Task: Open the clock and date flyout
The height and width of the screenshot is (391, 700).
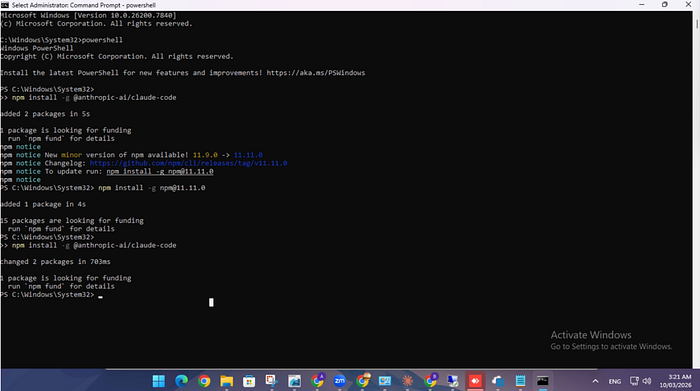Action: pos(675,381)
